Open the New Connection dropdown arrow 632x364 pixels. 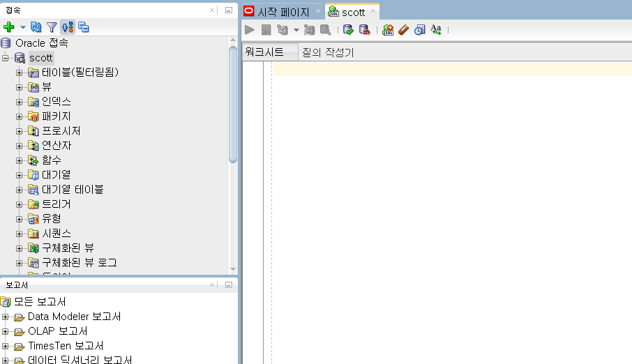[x=22, y=27]
